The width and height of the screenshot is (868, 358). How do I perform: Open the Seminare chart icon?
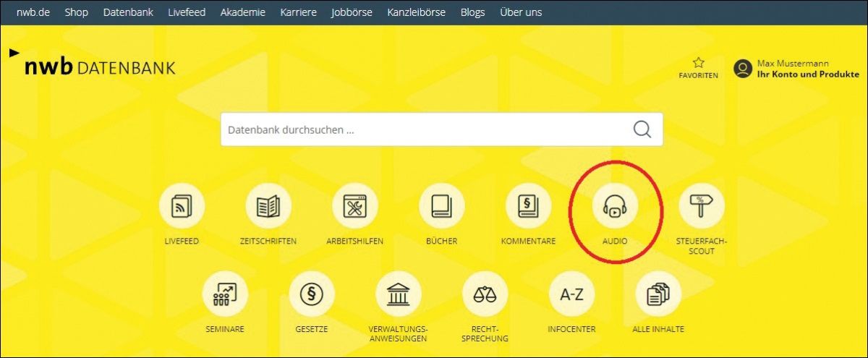[x=225, y=294]
